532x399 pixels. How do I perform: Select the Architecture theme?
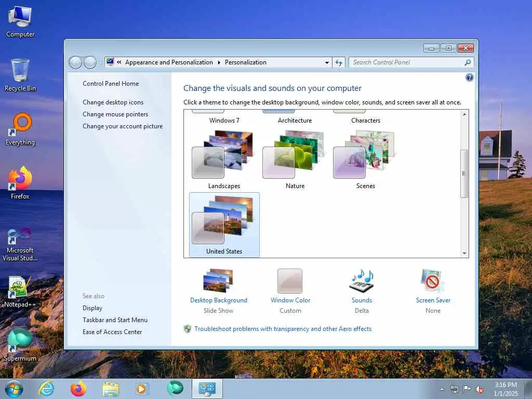[295, 118]
